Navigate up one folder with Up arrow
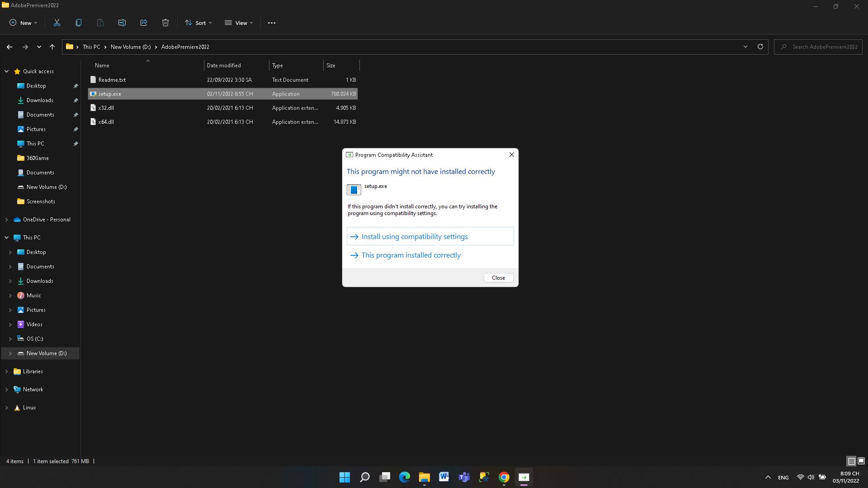The height and width of the screenshot is (488, 868). (x=52, y=47)
